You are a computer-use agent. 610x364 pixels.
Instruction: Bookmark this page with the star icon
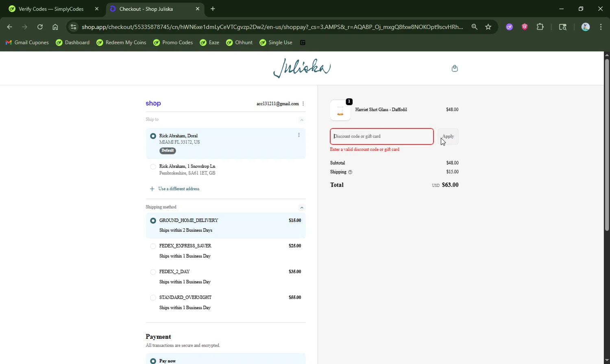point(488,27)
